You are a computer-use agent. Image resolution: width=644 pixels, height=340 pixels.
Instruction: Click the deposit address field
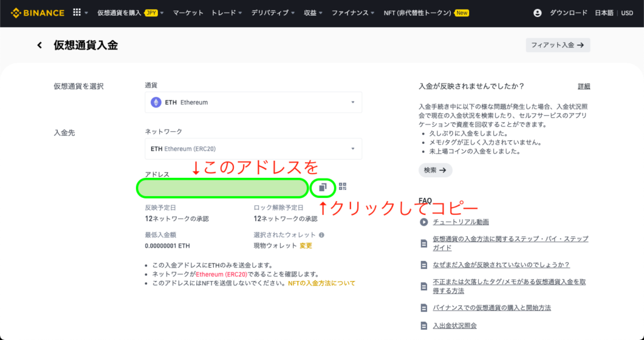[222, 188]
